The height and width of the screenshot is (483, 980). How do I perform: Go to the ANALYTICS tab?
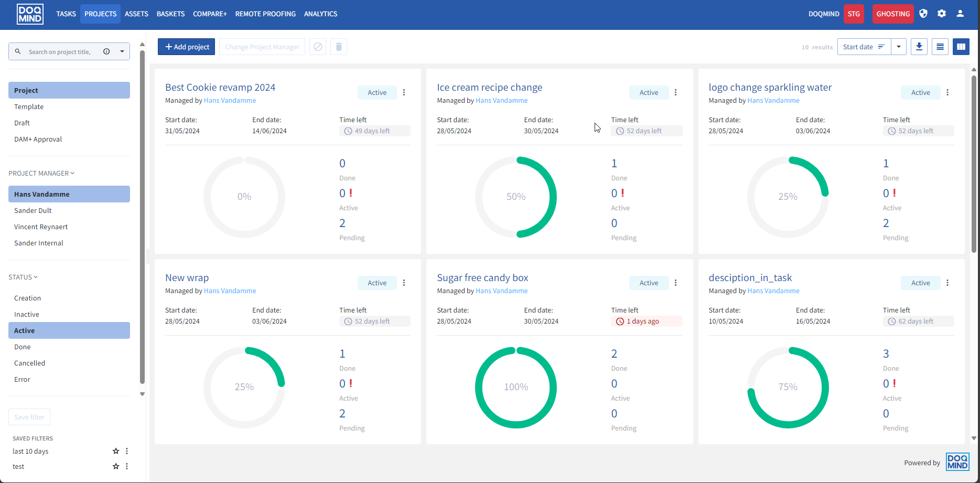coord(320,14)
